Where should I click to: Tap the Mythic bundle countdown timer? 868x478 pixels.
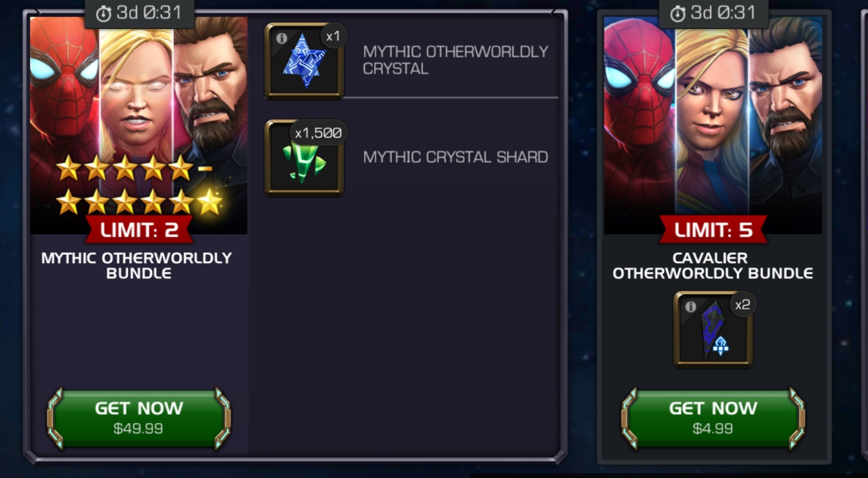(139, 13)
